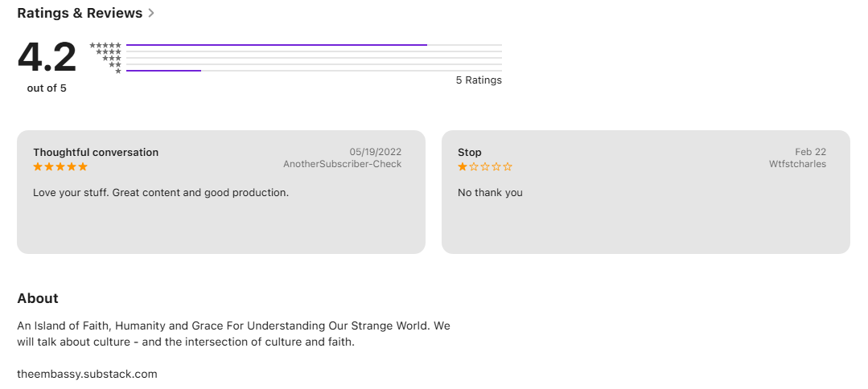This screenshot has width=868, height=389.
Task: Select the purple five-star rating bar
Action: [276, 45]
